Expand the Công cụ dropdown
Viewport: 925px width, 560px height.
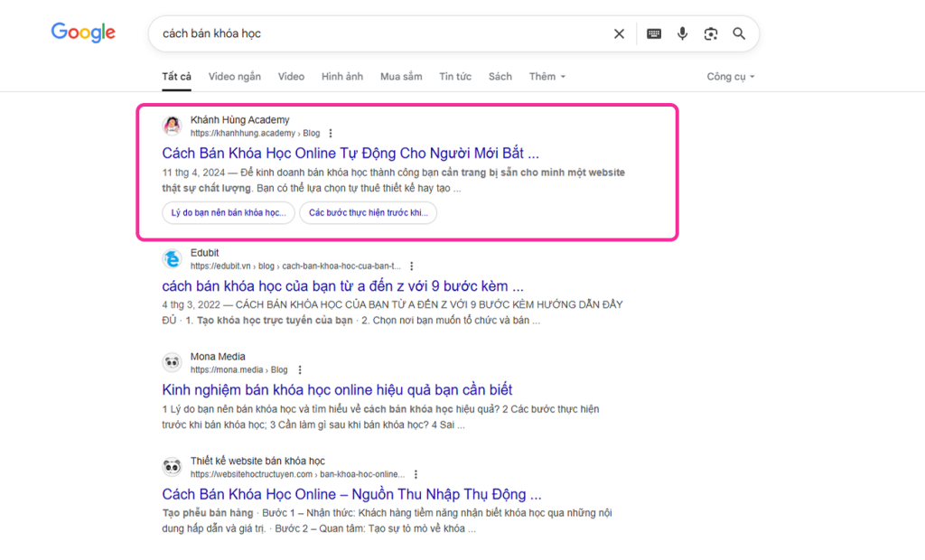tap(730, 77)
